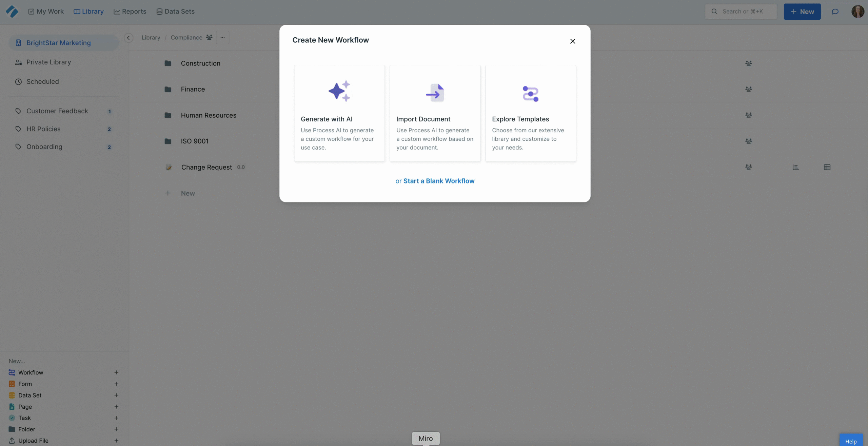Image resolution: width=868 pixels, height=446 pixels.
Task: Click the Workflow icon in the New sidebar section
Action: point(12,372)
